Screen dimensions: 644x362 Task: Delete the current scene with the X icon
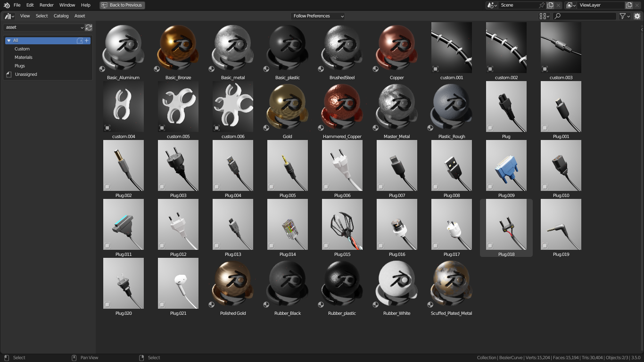559,5
